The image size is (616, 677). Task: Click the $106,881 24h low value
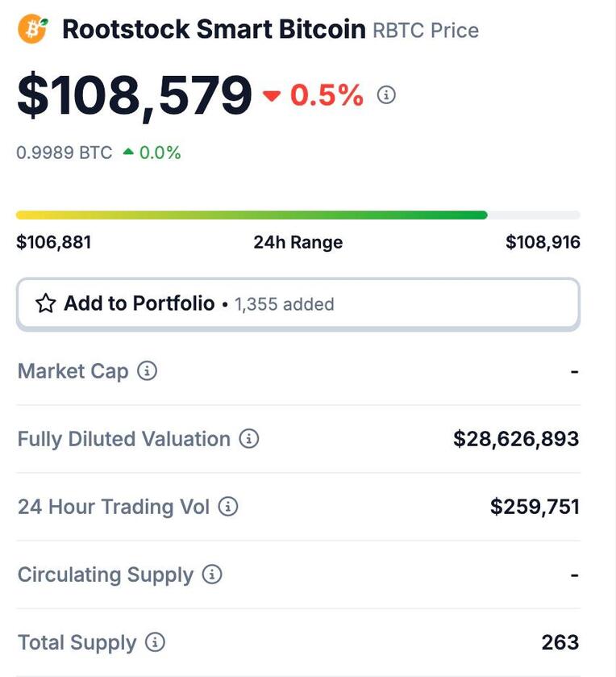point(54,242)
